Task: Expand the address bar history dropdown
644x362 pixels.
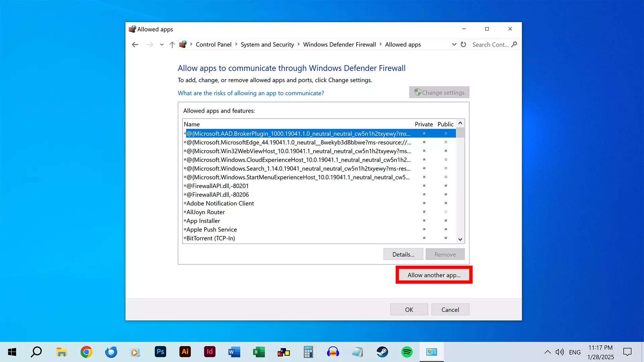Action: (x=454, y=45)
